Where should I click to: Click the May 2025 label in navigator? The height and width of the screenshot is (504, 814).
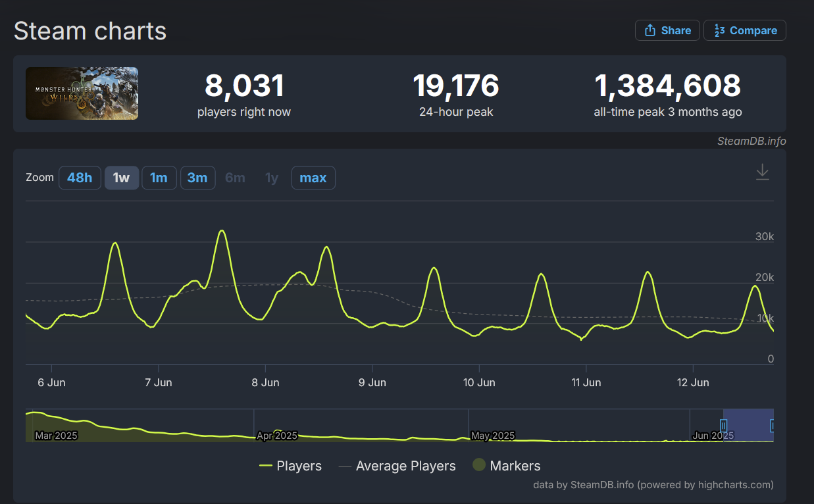tap(493, 436)
